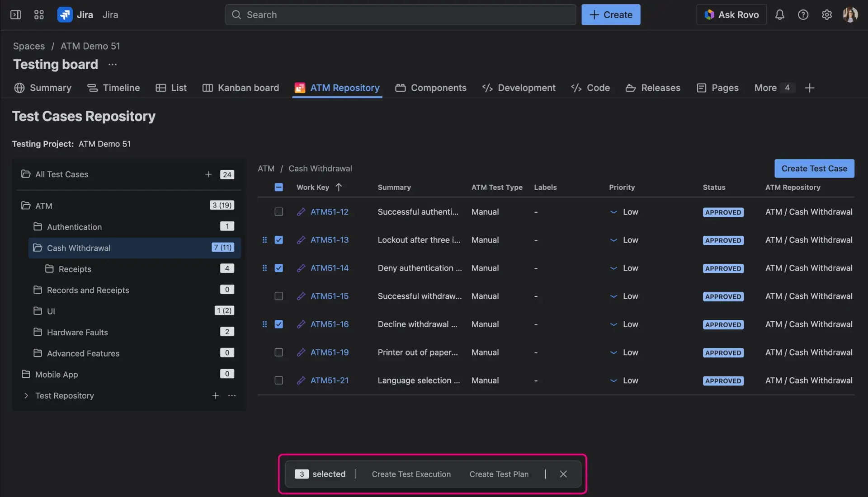The height and width of the screenshot is (497, 868).
Task: Switch to the Components tab
Action: [x=431, y=88]
